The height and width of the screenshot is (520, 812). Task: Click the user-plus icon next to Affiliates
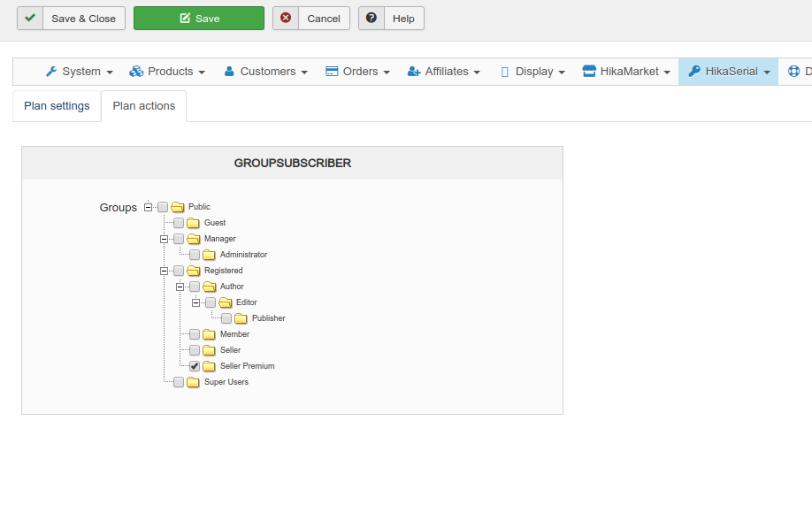click(x=414, y=72)
